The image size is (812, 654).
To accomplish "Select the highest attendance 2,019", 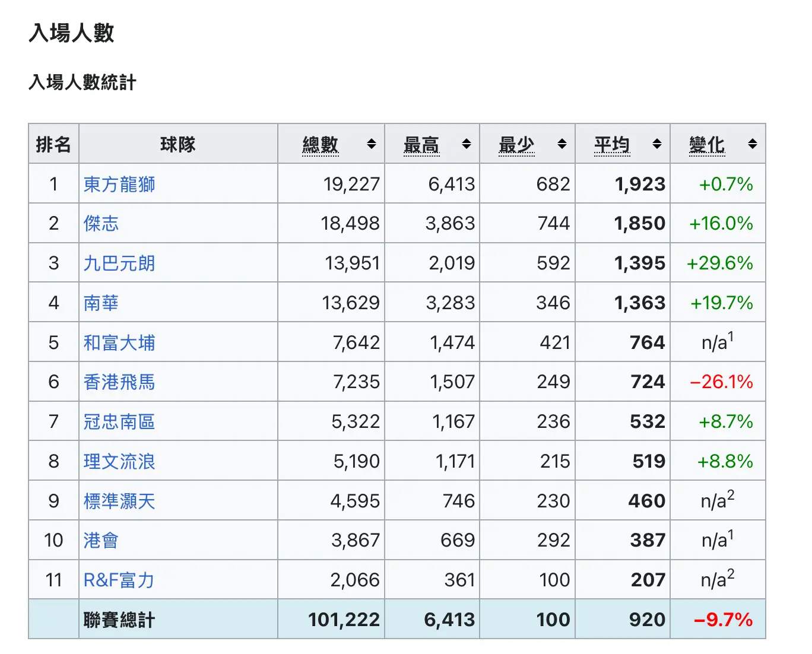I will coord(452,263).
